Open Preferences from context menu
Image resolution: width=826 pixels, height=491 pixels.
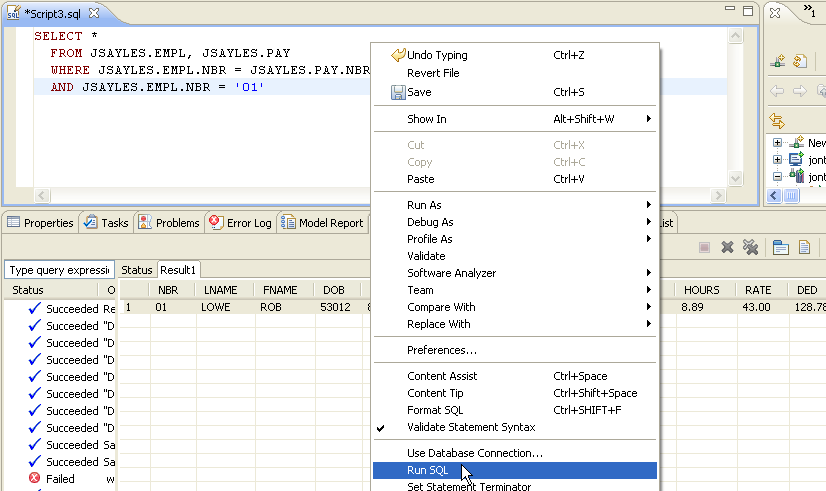coord(515,350)
